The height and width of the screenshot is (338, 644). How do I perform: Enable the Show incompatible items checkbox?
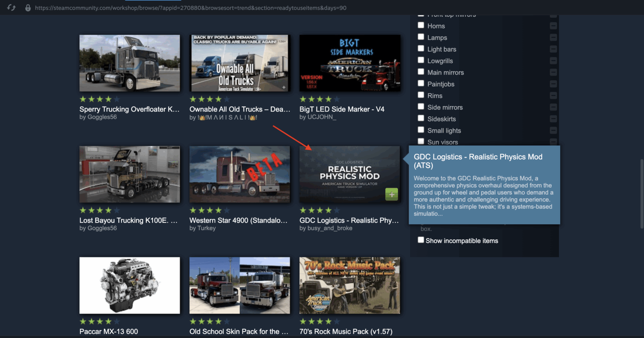421,239
